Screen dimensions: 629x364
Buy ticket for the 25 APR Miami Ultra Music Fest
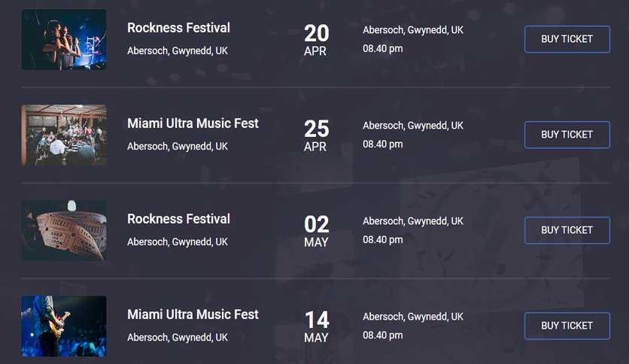pyautogui.click(x=567, y=135)
